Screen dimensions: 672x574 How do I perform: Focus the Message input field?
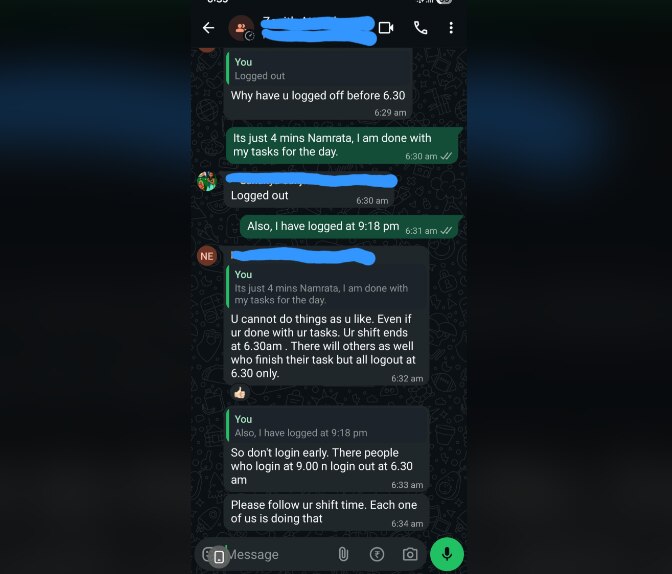click(279, 555)
